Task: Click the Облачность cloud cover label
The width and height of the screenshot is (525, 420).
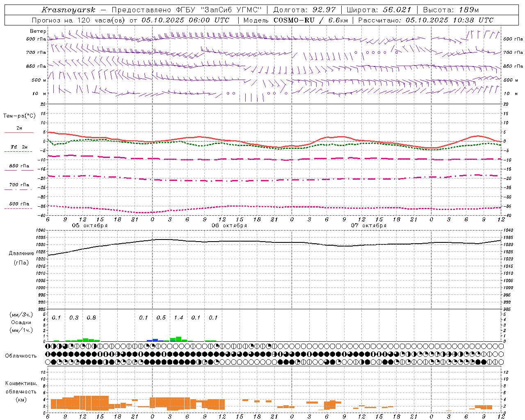Action: [21, 356]
